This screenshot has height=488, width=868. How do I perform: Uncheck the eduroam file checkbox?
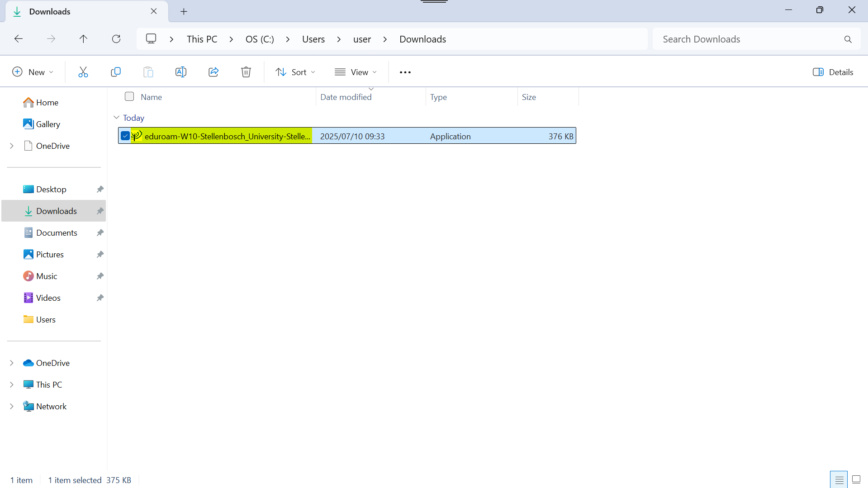(125, 136)
